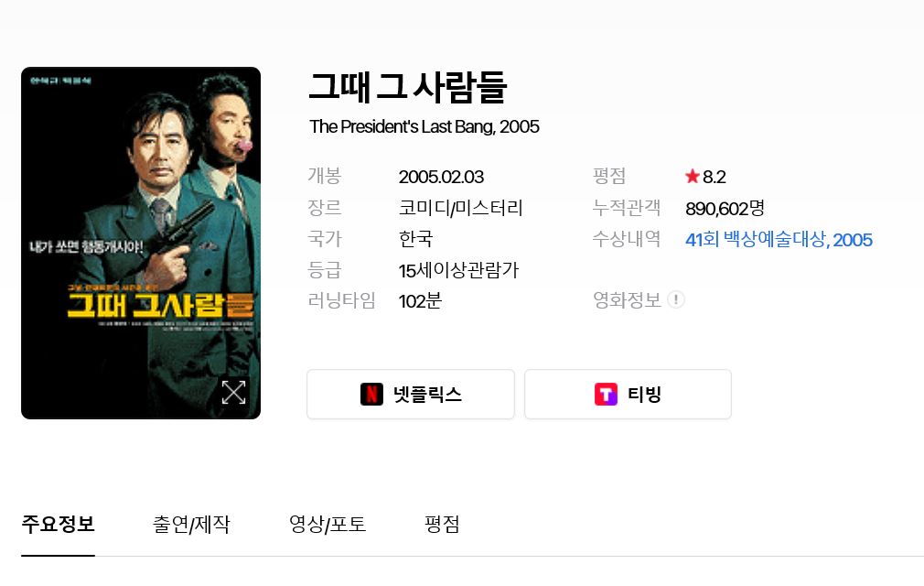Click the movie title 그때 그 사람들

click(x=407, y=88)
